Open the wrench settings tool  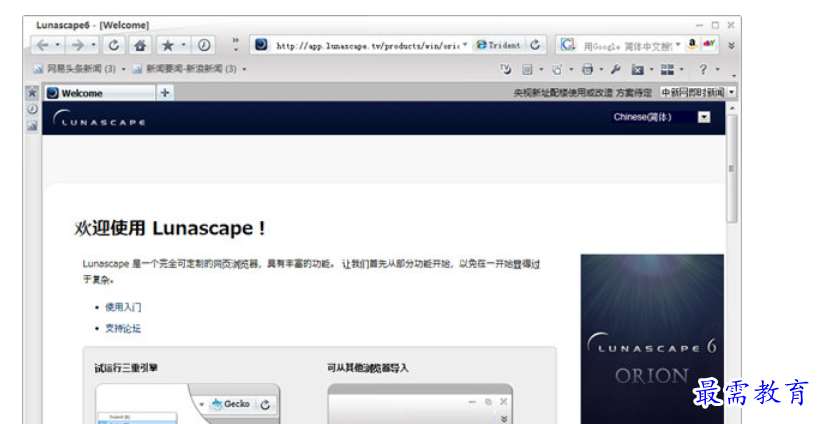click(x=615, y=69)
